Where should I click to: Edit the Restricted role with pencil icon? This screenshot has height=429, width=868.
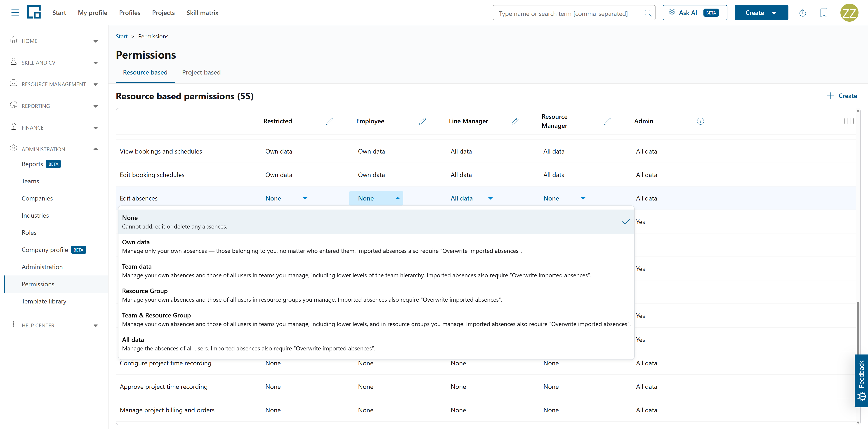[330, 121]
